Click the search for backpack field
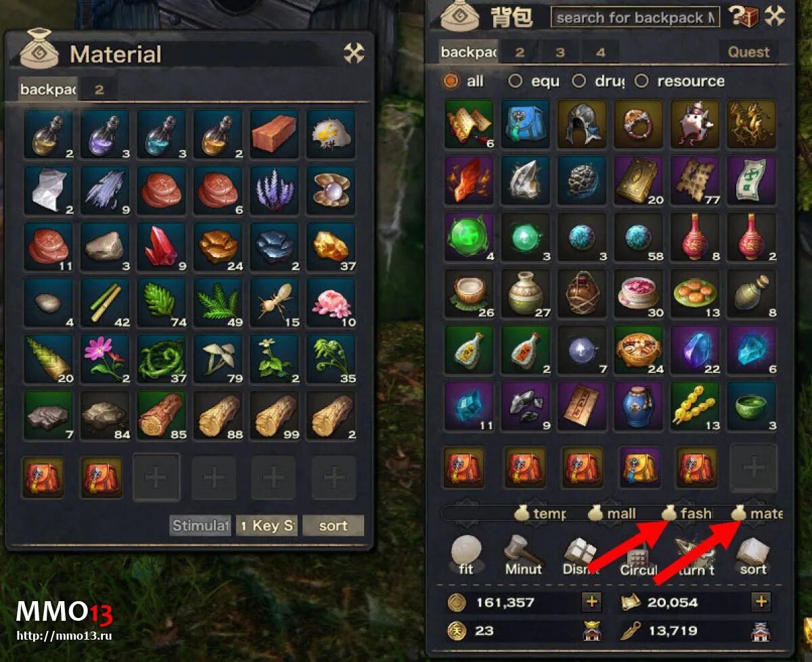The width and height of the screenshot is (812, 662). coord(635,18)
